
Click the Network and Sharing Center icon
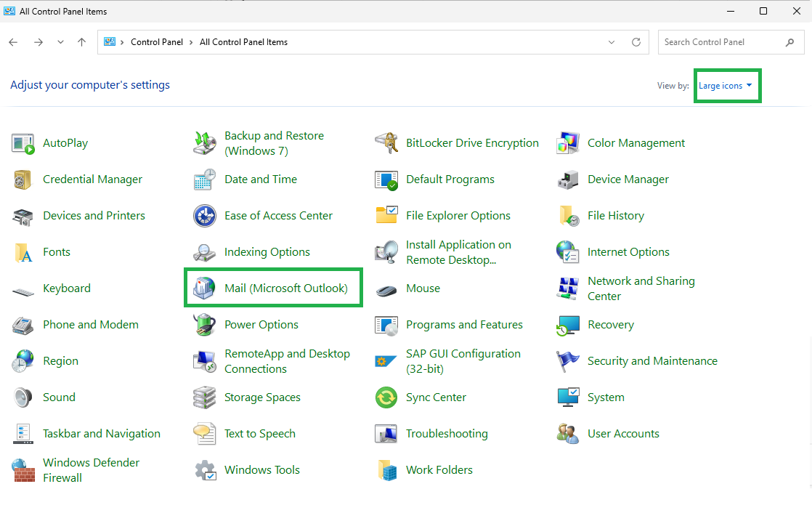pyautogui.click(x=567, y=288)
